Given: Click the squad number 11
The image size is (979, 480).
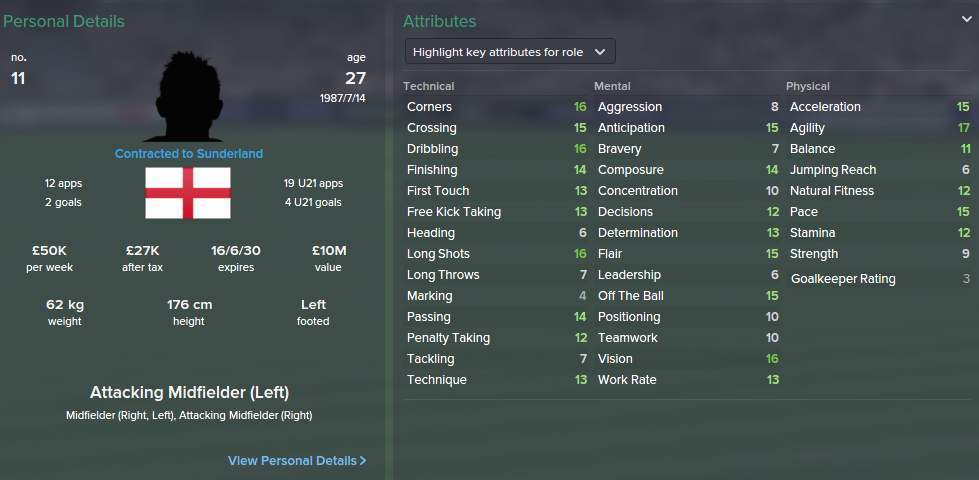Looking at the screenshot, I should [18, 78].
